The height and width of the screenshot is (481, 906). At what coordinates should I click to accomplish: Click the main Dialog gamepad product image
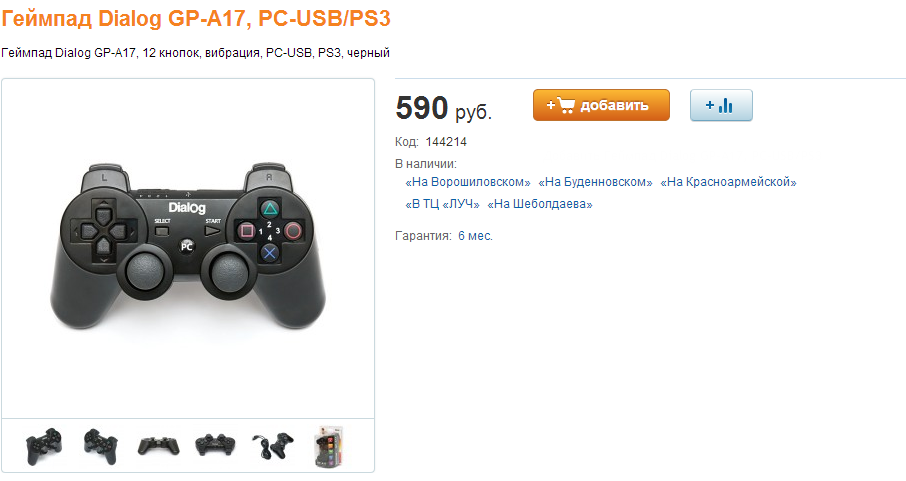(x=188, y=247)
